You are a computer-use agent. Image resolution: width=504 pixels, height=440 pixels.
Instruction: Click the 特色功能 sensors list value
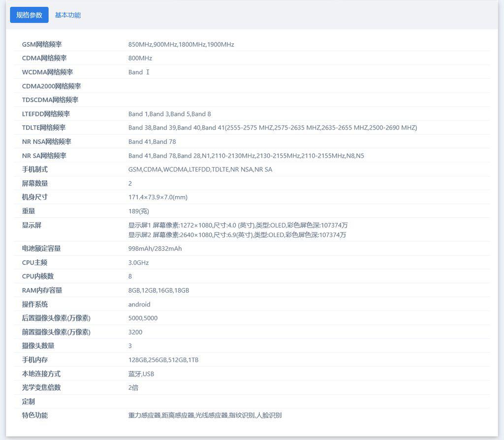pyautogui.click(x=205, y=415)
